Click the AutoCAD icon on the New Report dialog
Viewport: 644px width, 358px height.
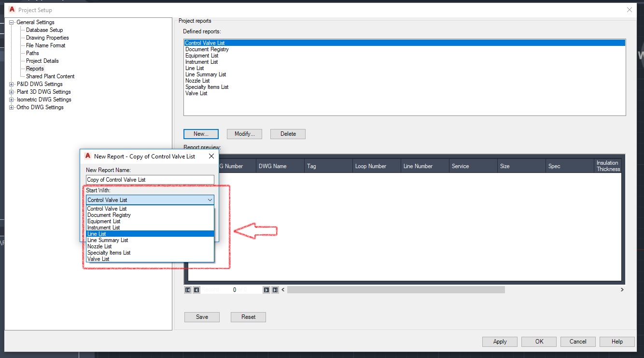click(x=87, y=156)
